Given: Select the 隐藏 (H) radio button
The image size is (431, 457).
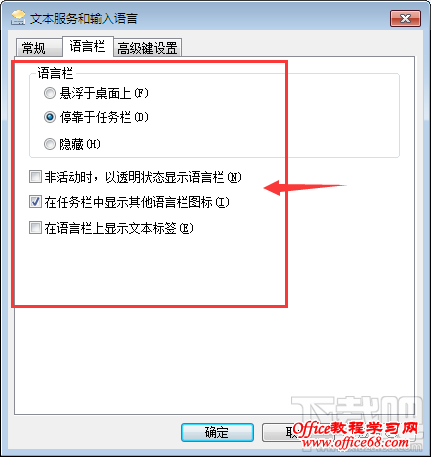Looking at the screenshot, I should 50,144.
